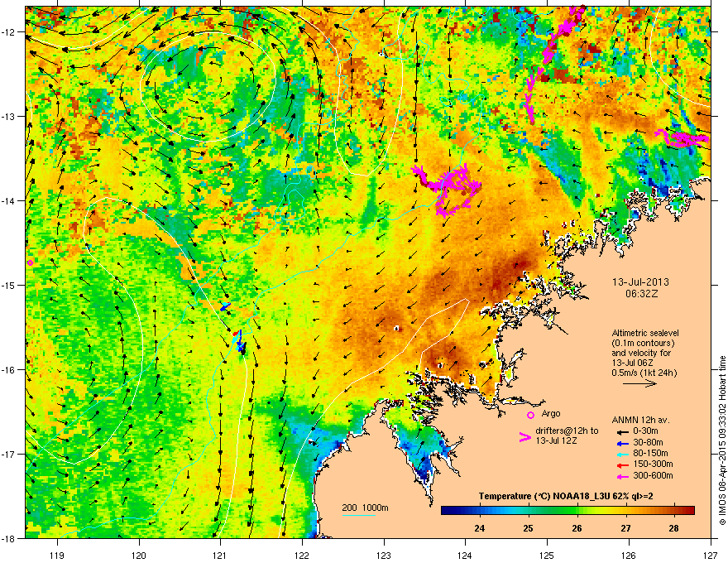Click the magenta drifters arrowhead legend symbol

coord(524,437)
